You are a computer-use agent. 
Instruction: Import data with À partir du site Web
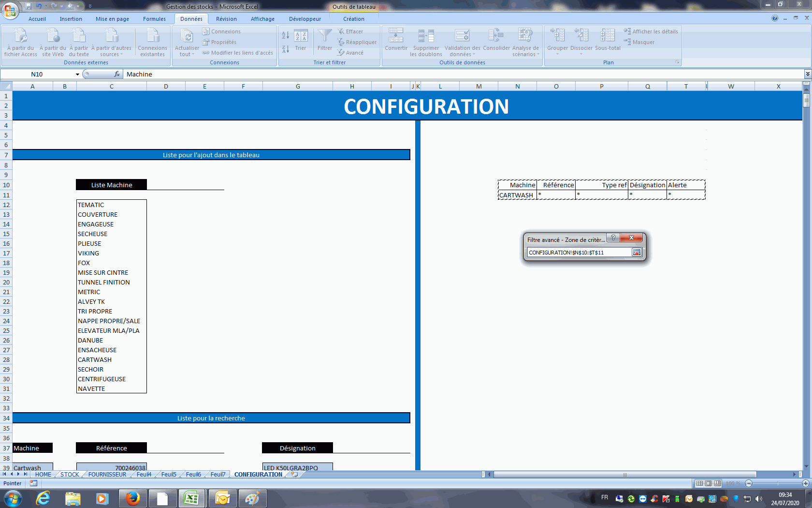coord(53,43)
